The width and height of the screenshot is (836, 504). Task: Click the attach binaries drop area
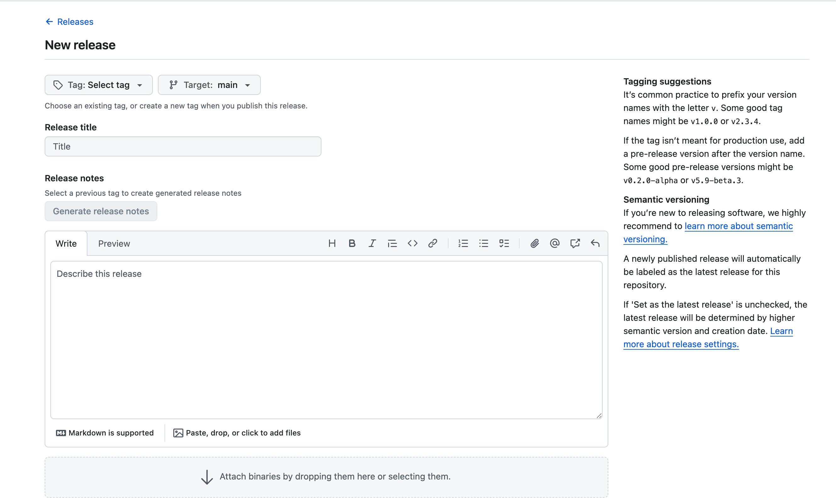(326, 477)
